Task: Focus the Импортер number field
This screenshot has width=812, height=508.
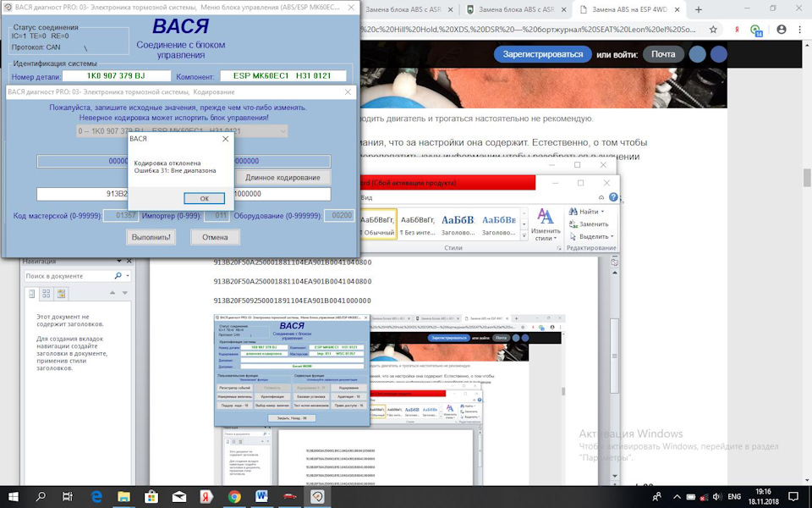Action: pyautogui.click(x=217, y=216)
